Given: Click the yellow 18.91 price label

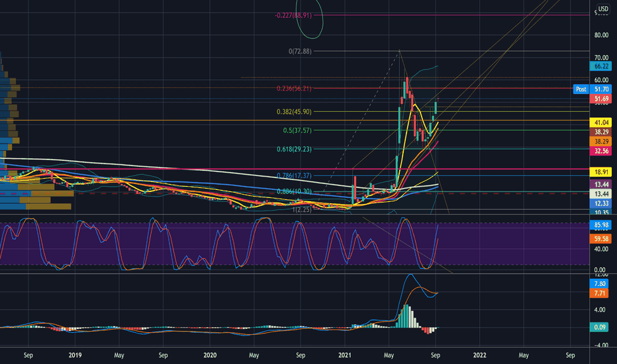Looking at the screenshot, I should pyautogui.click(x=601, y=171).
